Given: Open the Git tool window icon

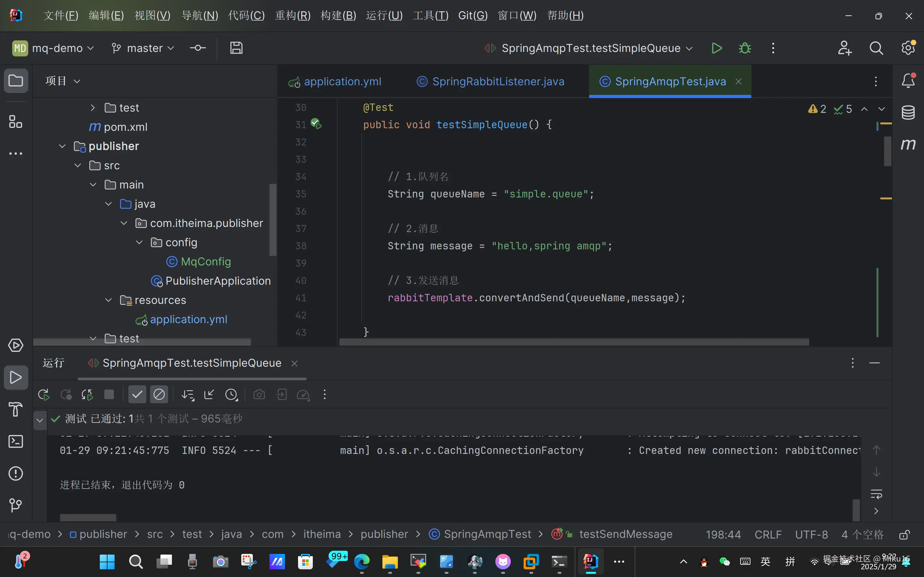Looking at the screenshot, I should click(x=16, y=505).
